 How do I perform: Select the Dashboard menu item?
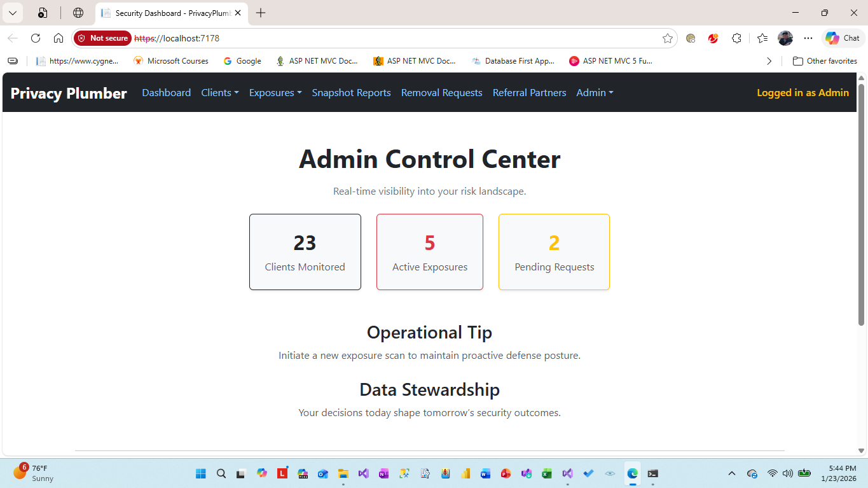(166, 92)
